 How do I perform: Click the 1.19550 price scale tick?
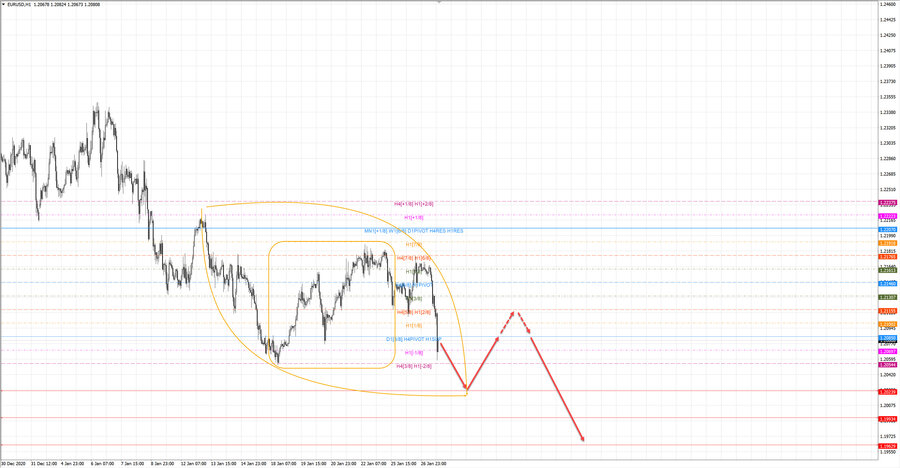[888, 452]
